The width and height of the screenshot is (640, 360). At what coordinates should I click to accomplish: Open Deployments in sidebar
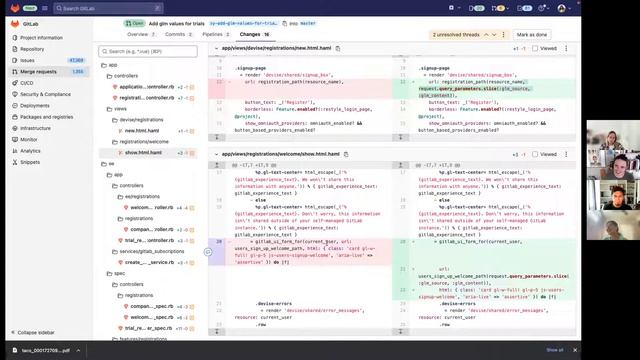35,106
